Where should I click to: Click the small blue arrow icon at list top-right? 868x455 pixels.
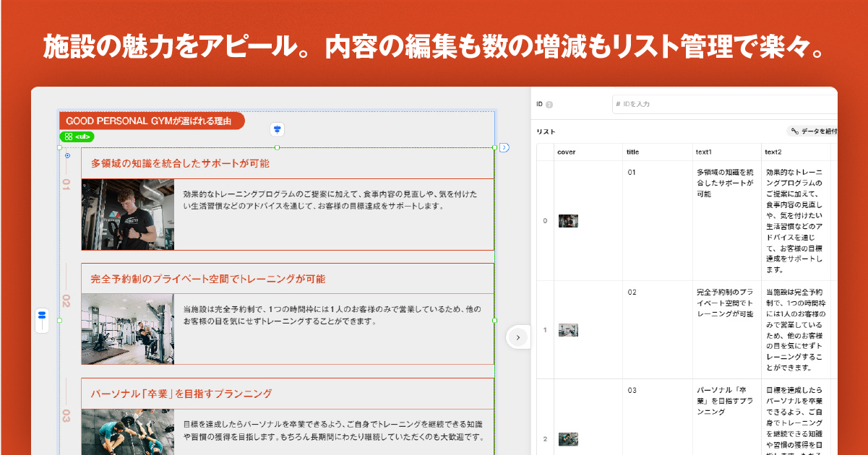tap(504, 147)
